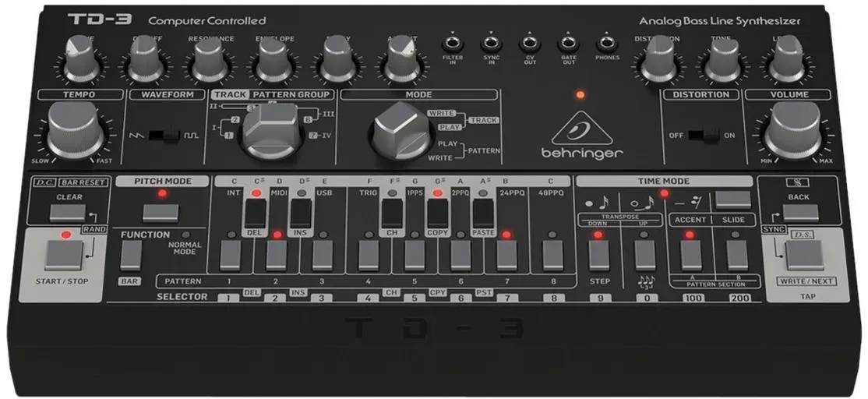868x399 pixels.
Task: Tap the A# black key labeled PASTE
Action: click(483, 214)
